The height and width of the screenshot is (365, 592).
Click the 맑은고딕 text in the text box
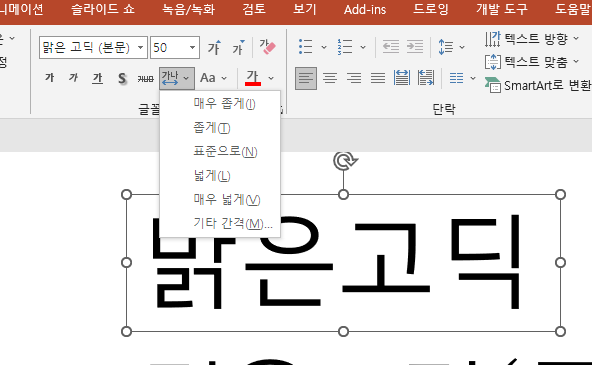(337, 262)
